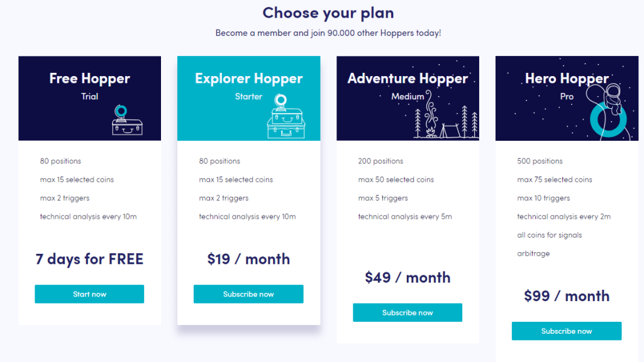644x362 pixels.
Task: Subscribe to the $49 Adventure Hopper plan
Action: [x=408, y=312]
